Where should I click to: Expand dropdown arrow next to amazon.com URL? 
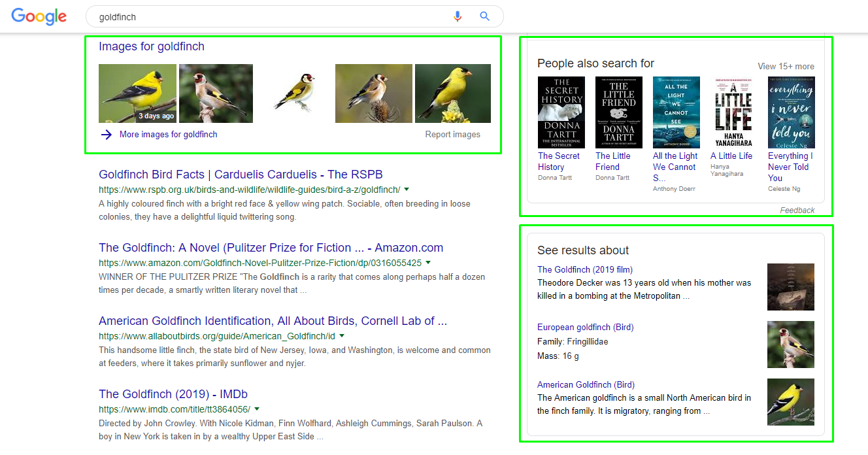(428, 263)
